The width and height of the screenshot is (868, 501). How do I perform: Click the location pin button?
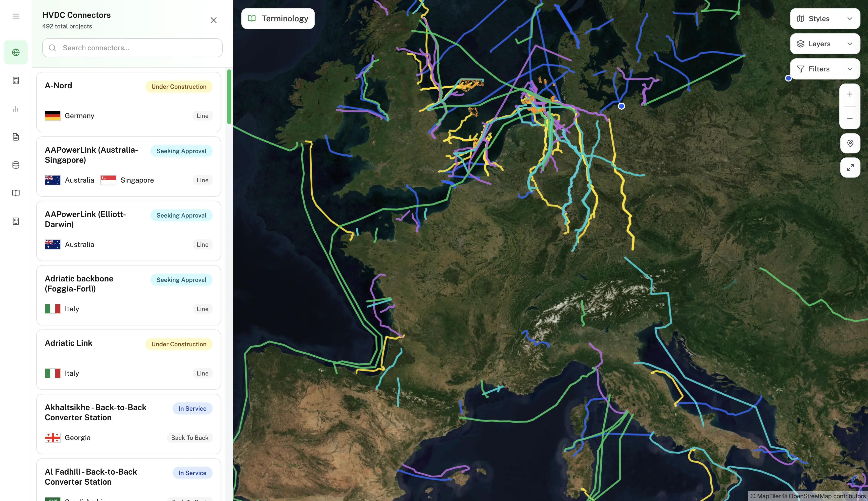(x=850, y=143)
